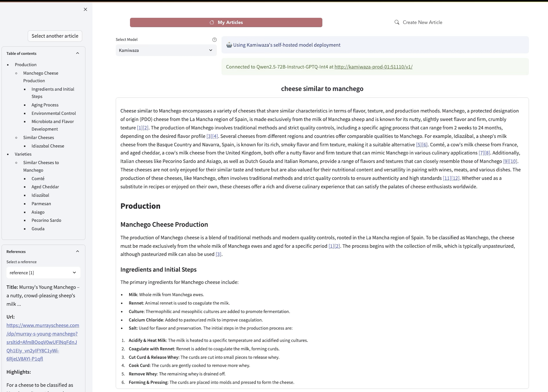Open the murrayscheese.com reference URL

point(43,342)
